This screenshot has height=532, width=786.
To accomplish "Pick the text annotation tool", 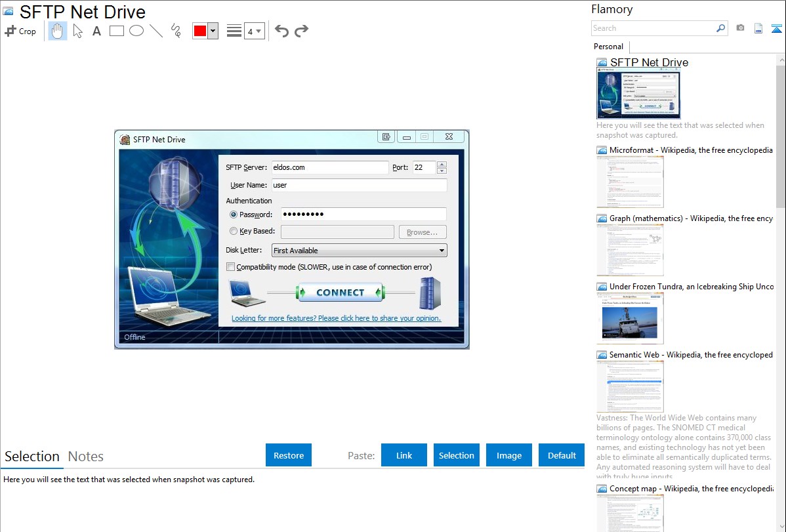I will (96, 31).
